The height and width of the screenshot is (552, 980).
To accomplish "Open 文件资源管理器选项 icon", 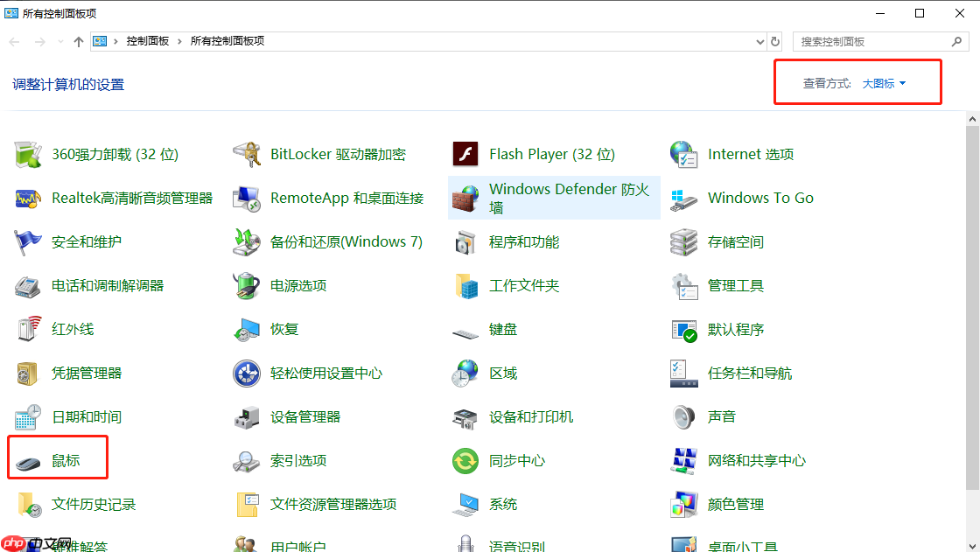I will 248,505.
